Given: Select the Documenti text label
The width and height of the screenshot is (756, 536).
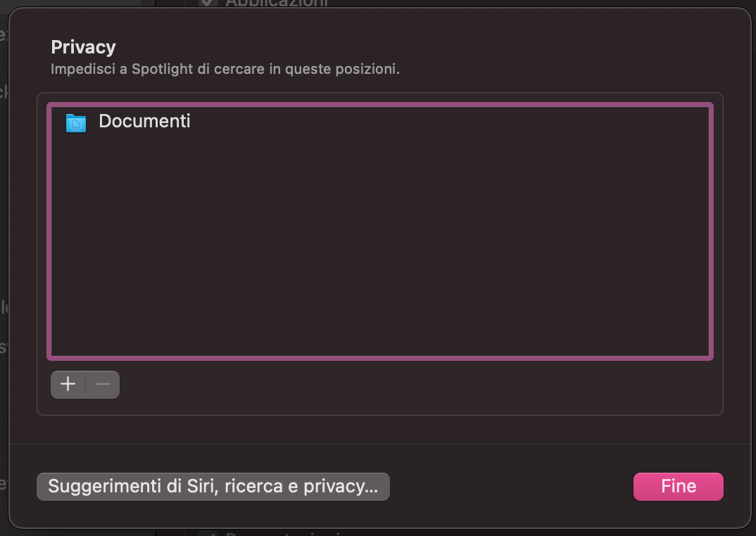Looking at the screenshot, I should (144, 121).
